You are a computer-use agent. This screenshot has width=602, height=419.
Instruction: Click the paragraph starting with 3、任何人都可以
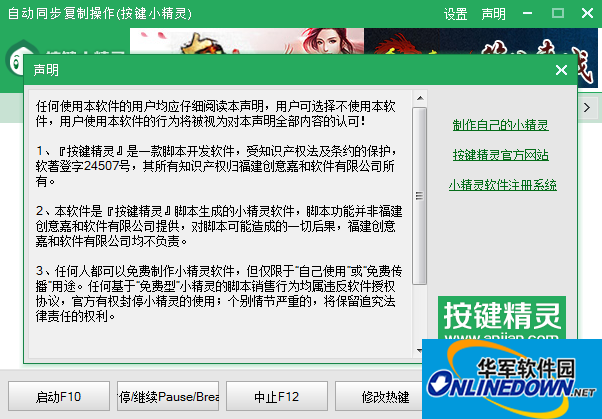point(219,294)
